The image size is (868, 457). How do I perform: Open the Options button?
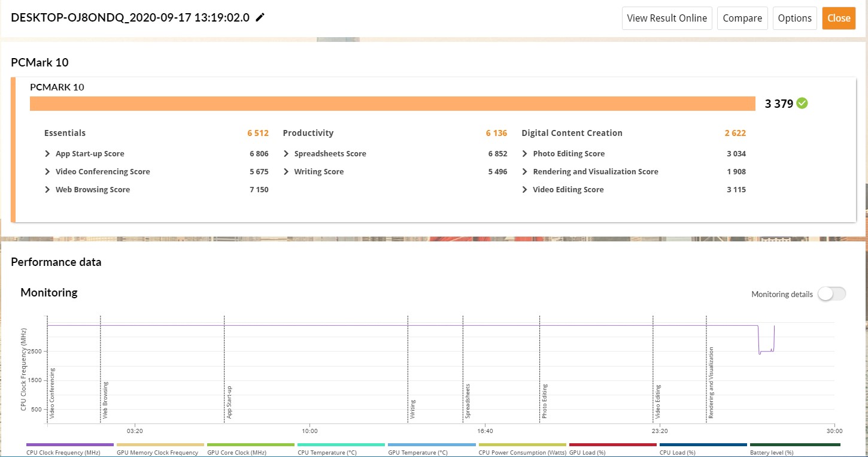pos(795,18)
